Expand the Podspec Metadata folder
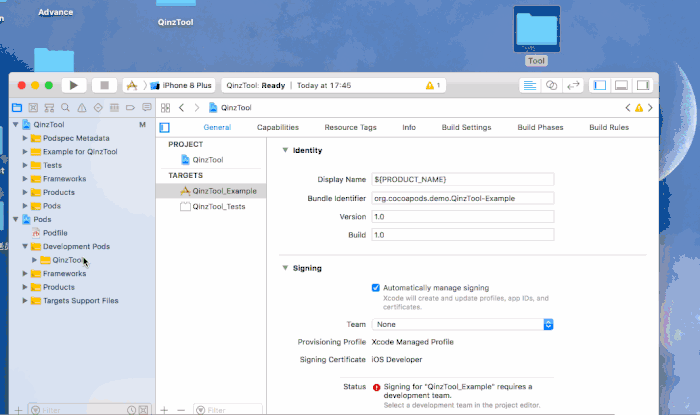Image resolution: width=700 pixels, height=415 pixels. 25,138
